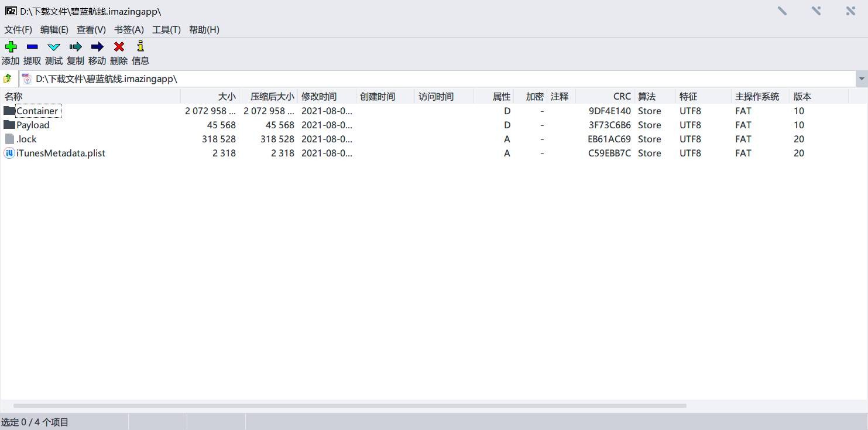
Task: Click the up-folder icon beside address bar
Action: 8,79
